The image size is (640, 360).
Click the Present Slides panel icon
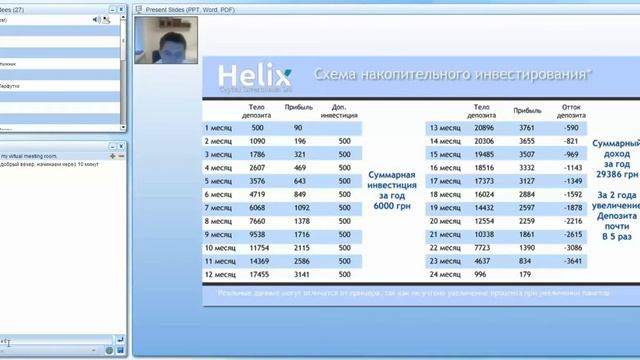click(x=139, y=9)
